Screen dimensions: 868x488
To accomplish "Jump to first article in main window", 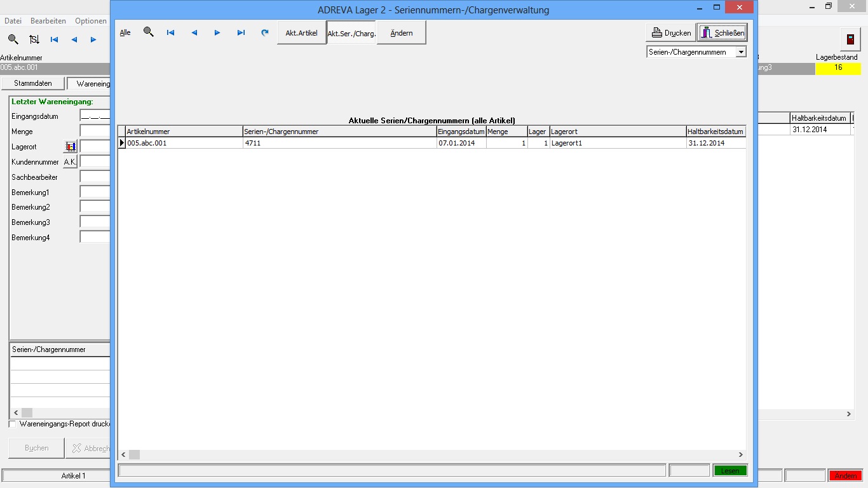I will (x=54, y=39).
